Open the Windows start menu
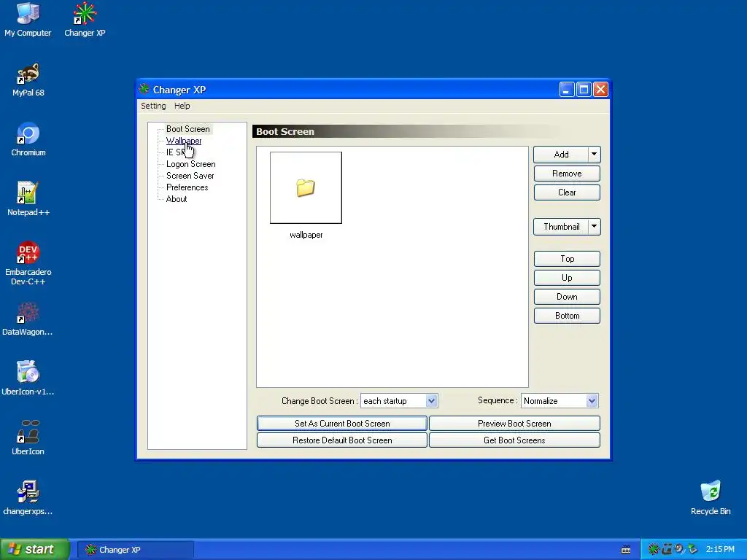 tap(34, 549)
